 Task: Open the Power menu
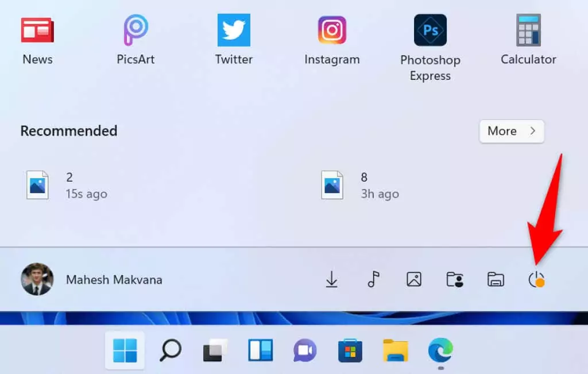click(536, 280)
